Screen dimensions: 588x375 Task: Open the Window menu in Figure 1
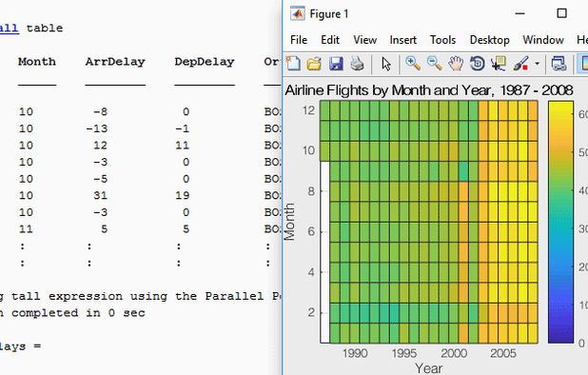543,40
